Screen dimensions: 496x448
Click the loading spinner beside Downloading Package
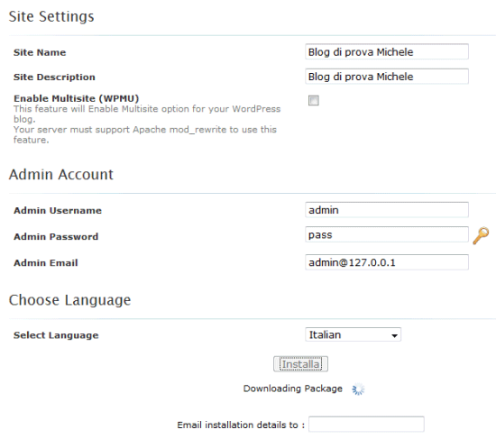pyautogui.click(x=358, y=389)
